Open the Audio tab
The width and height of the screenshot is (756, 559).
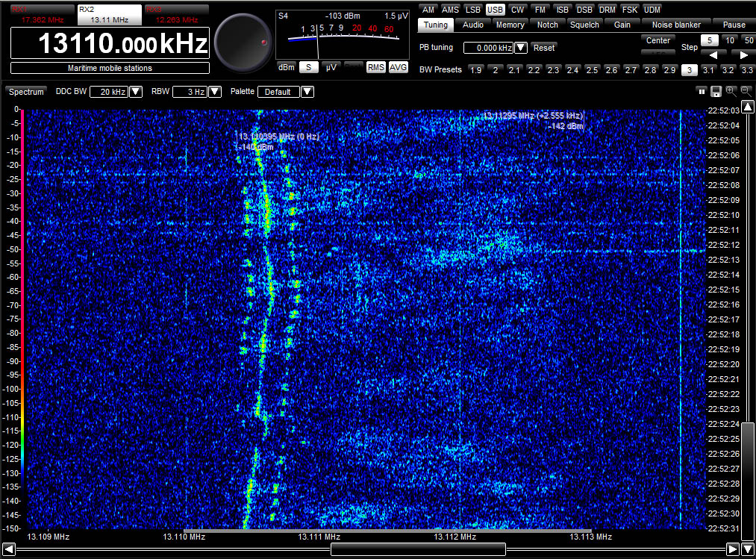[x=473, y=25]
